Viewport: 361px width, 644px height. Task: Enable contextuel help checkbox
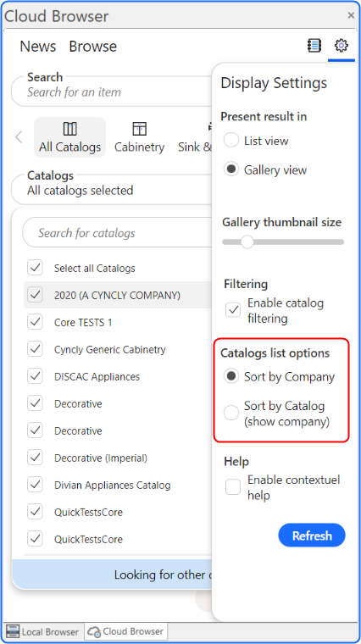click(x=233, y=487)
